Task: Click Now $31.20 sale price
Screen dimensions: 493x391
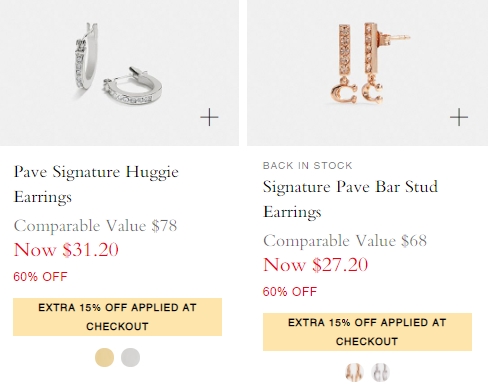Action: [66, 249]
